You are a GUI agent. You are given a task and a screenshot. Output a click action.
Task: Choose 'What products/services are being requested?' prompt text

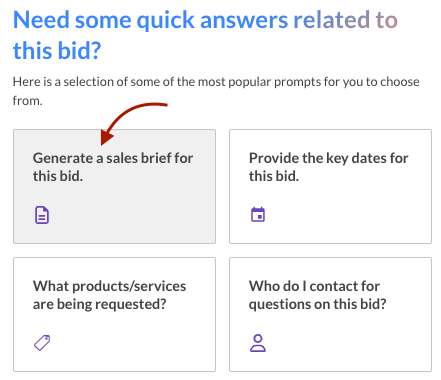pyautogui.click(x=109, y=295)
